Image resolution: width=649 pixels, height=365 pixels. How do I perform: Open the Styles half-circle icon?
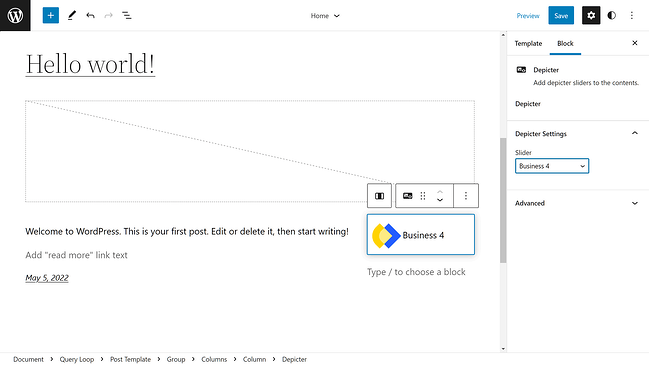pyautogui.click(x=611, y=16)
